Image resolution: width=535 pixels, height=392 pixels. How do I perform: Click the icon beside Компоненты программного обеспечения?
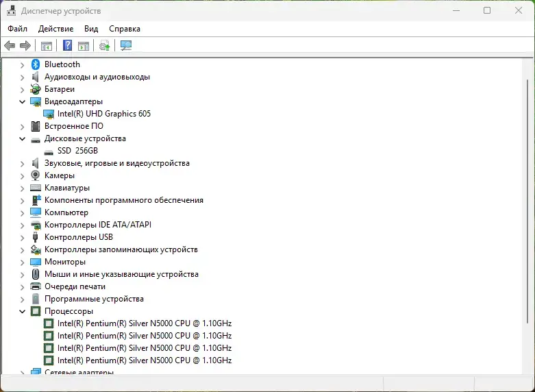[36, 199]
